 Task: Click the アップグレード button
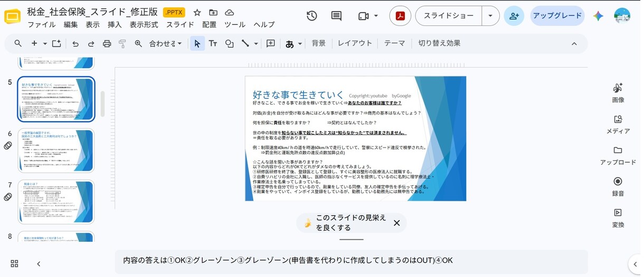(x=557, y=16)
